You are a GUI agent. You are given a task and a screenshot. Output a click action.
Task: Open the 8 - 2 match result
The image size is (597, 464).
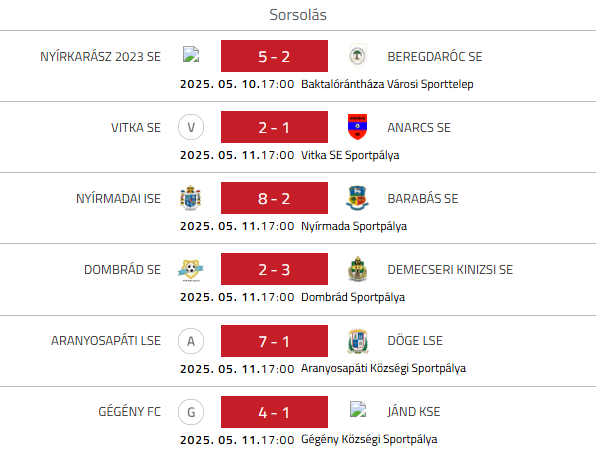coord(274,198)
